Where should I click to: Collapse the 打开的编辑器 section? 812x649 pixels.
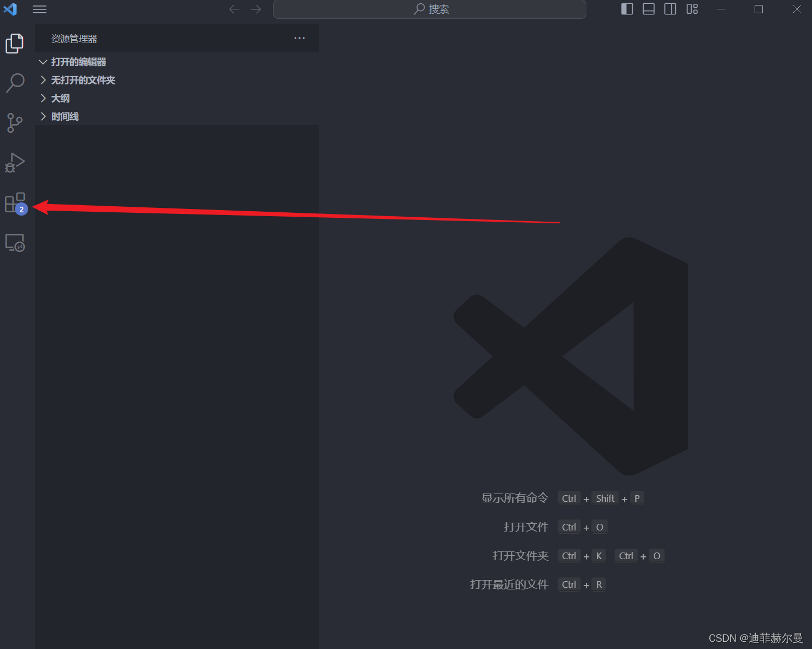pyautogui.click(x=177, y=62)
